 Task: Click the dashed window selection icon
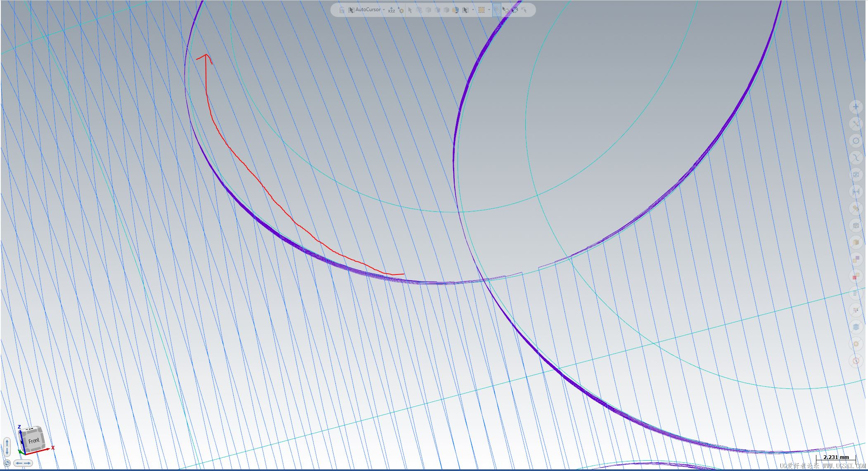click(x=481, y=10)
